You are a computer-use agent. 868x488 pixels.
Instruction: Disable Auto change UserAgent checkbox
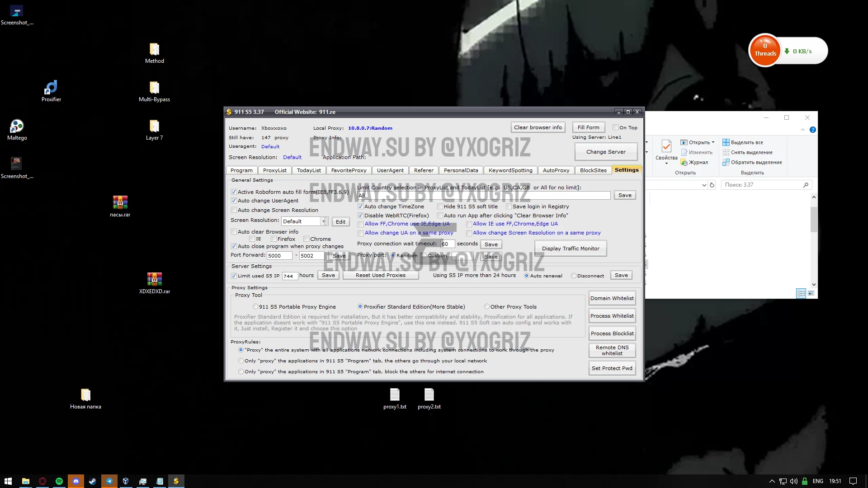[234, 201]
